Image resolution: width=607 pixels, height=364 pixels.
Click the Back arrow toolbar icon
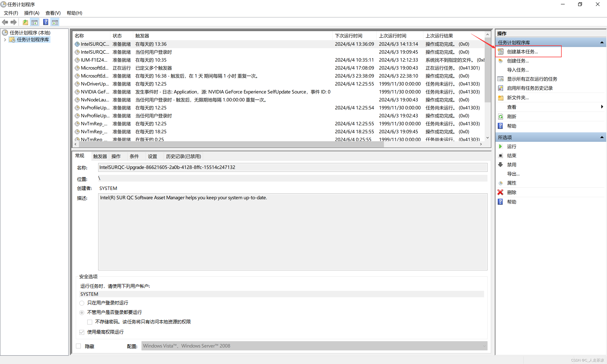pos(5,22)
